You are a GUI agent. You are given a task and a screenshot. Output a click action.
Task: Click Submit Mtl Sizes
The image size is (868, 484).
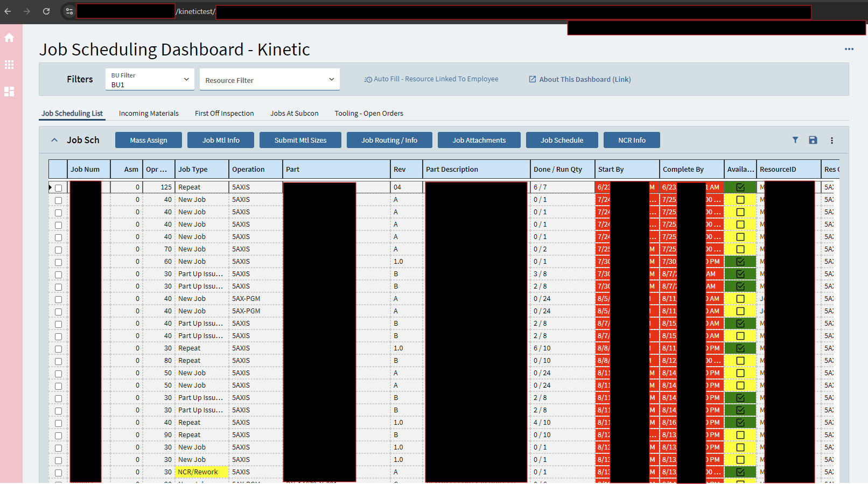300,140
